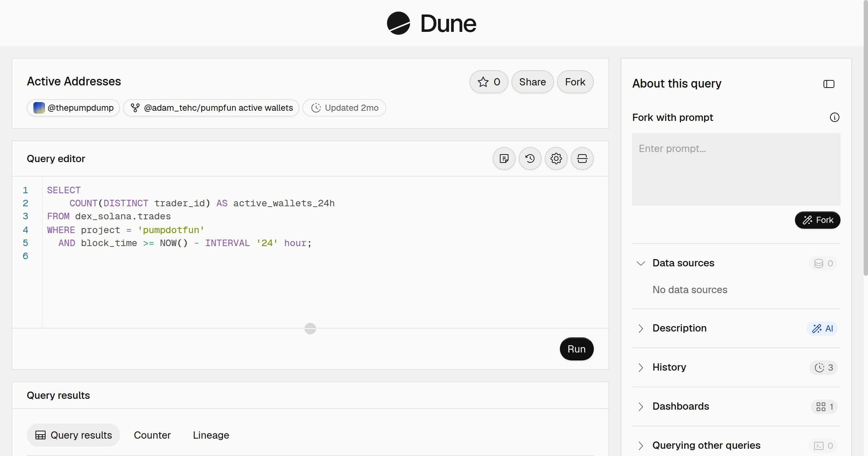This screenshot has height=456, width=868.
Task: Click the Dune logo at top
Action: [x=431, y=23]
